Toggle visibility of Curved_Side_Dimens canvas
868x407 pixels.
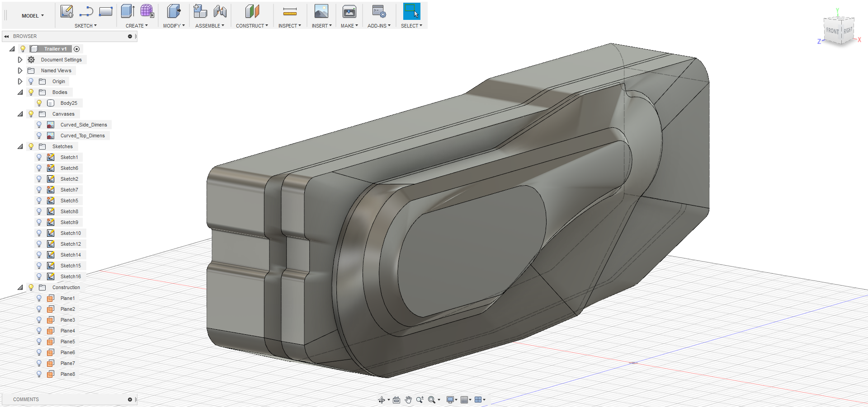pyautogui.click(x=39, y=125)
